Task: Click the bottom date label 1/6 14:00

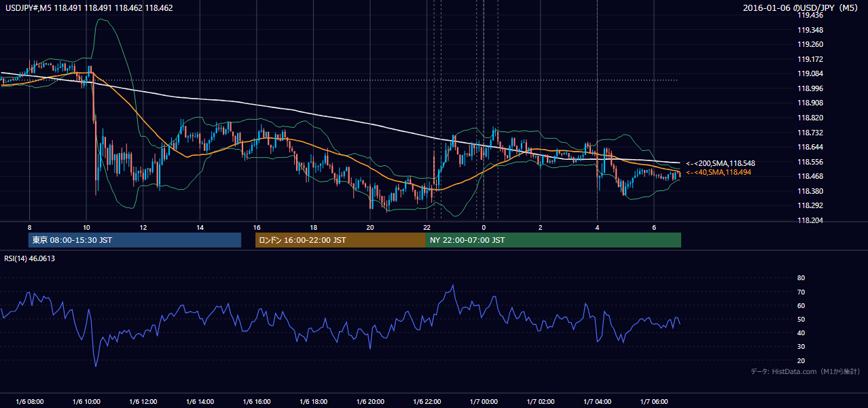Action: click(x=200, y=402)
